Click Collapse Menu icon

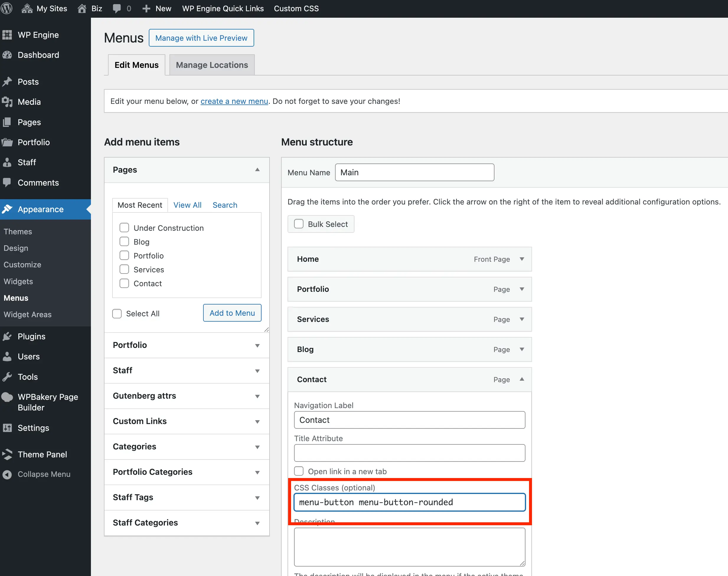(x=7, y=474)
